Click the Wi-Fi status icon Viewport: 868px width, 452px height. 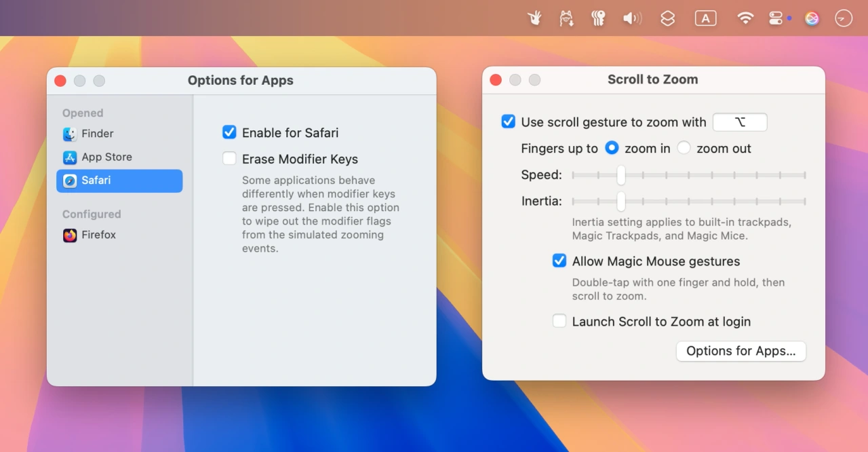(x=745, y=18)
